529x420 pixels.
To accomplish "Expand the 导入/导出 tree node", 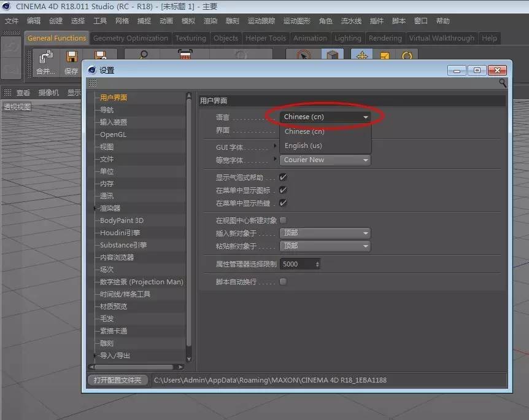I will tap(95, 355).
